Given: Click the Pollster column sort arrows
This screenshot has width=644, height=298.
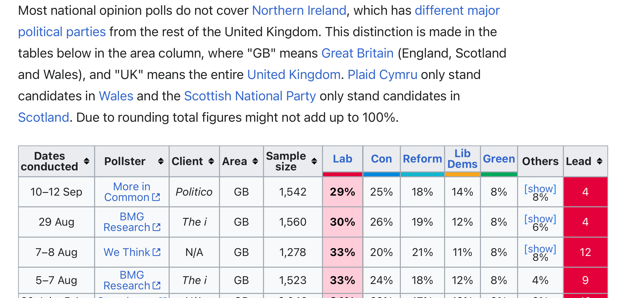Looking at the screenshot, I should pos(160,161).
